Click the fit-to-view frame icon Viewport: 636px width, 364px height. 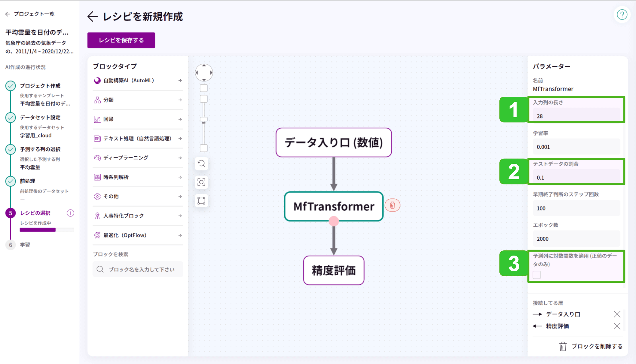(201, 201)
